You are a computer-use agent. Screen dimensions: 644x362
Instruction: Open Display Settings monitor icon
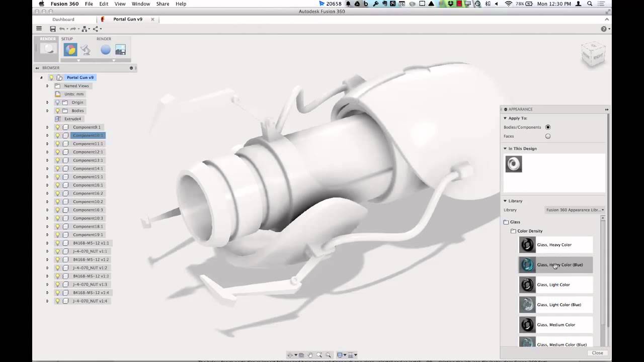coord(340,355)
